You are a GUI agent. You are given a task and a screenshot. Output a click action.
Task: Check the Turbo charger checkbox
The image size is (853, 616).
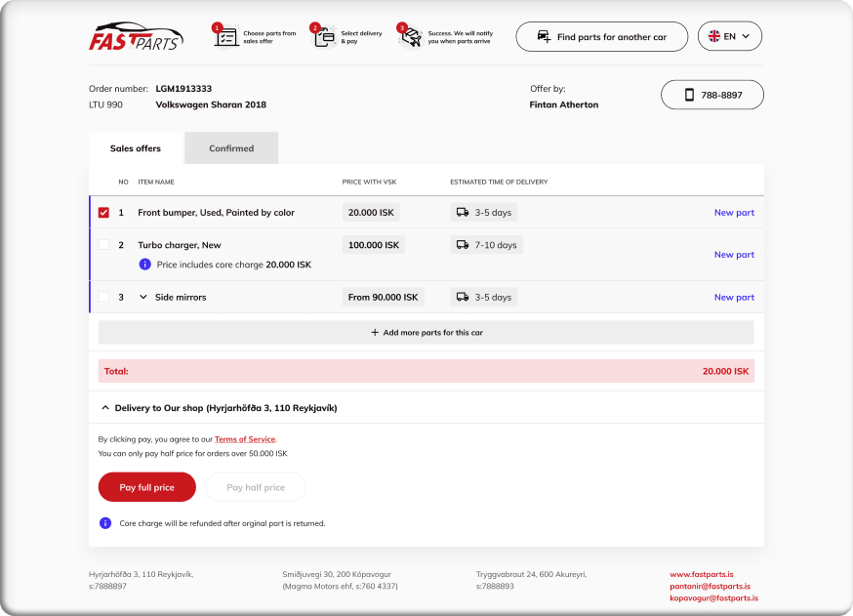click(103, 245)
